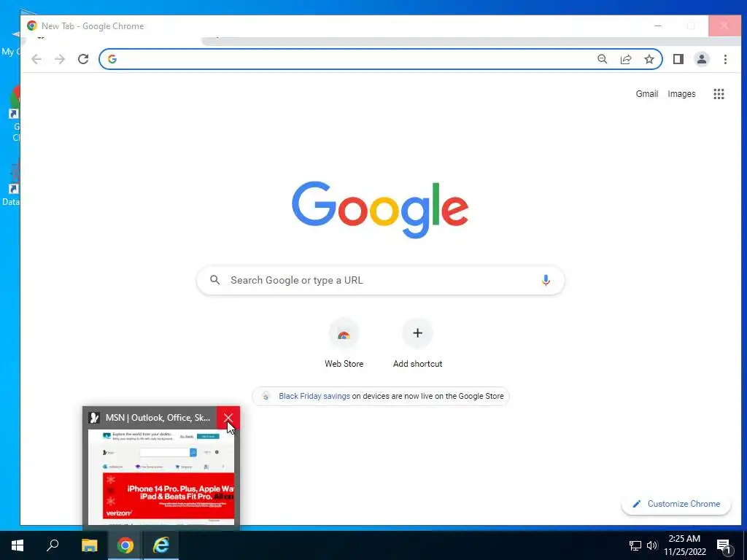Follow the Black Friday savings link
Screen dimensions: 747x560
click(x=314, y=396)
